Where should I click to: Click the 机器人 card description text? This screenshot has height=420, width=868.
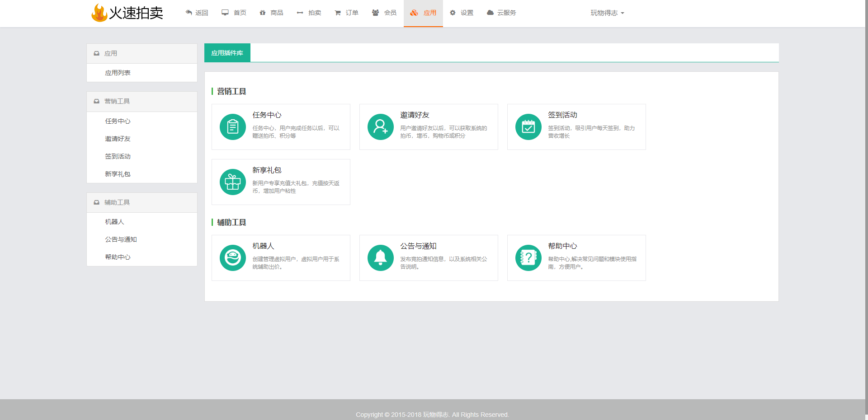pos(296,263)
